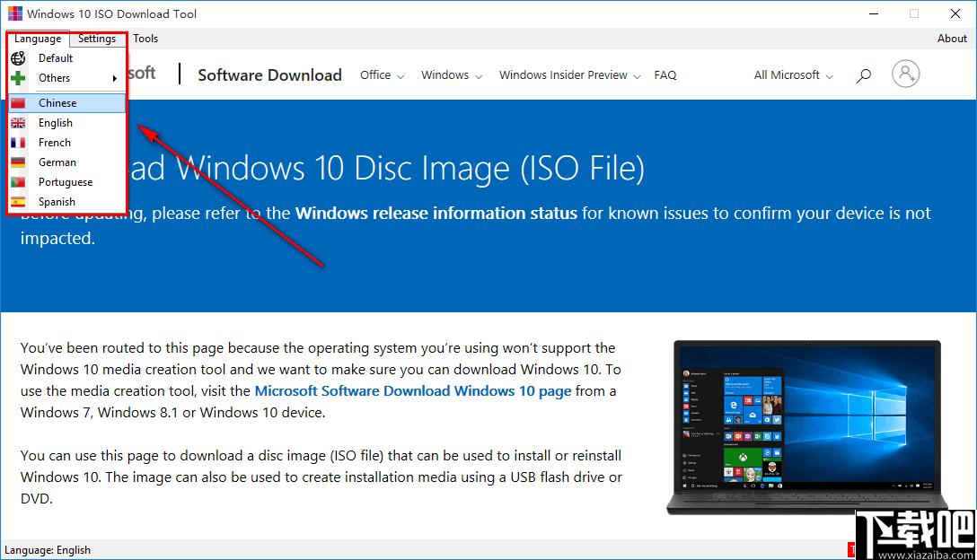Click the Chinese flag icon
Viewport: 977px width, 560px height.
pos(18,103)
